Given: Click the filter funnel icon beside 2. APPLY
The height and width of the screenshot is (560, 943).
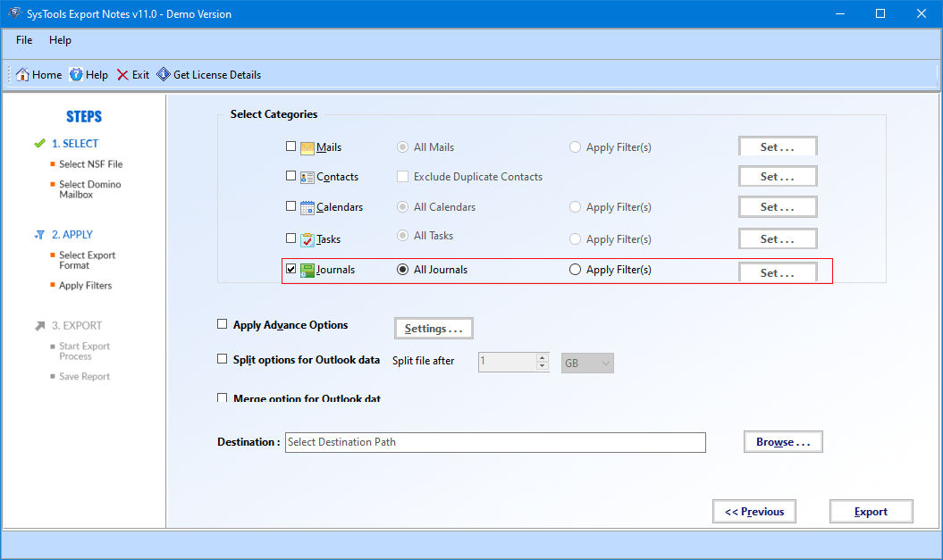Looking at the screenshot, I should [x=39, y=235].
